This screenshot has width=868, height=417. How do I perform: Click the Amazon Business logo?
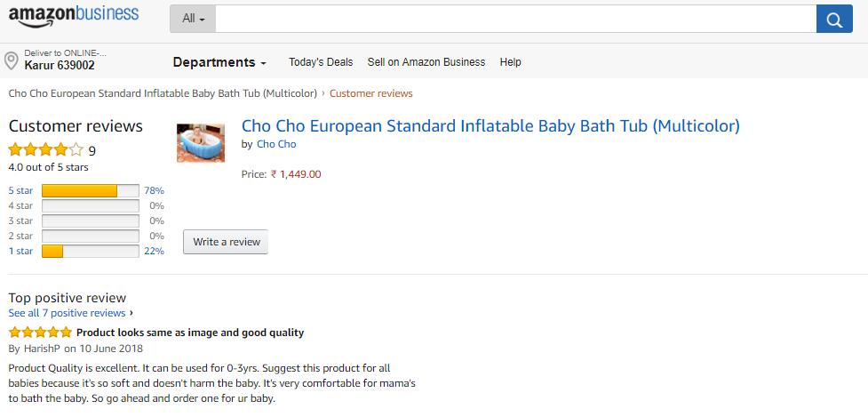click(74, 15)
